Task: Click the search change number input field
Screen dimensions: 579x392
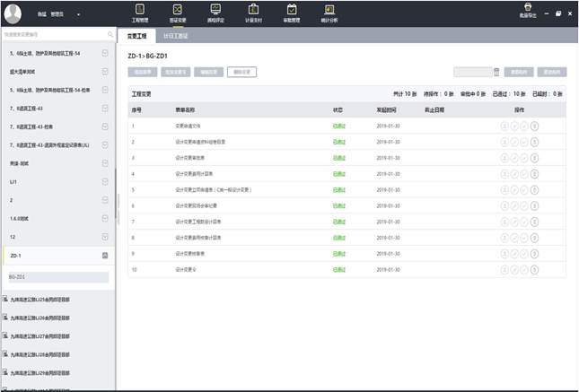Action: pos(54,34)
